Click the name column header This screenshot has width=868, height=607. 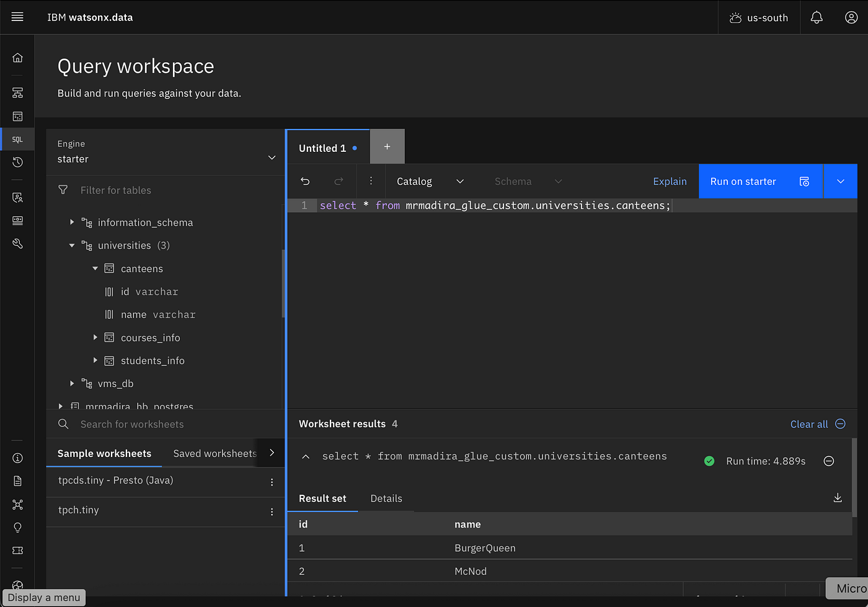[467, 524]
